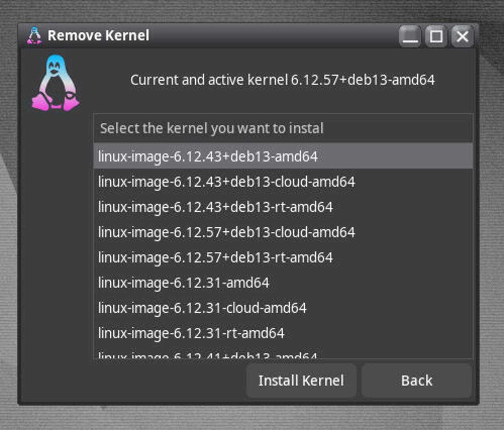Go back using the Back button
This screenshot has width=504, height=430.
(x=417, y=380)
